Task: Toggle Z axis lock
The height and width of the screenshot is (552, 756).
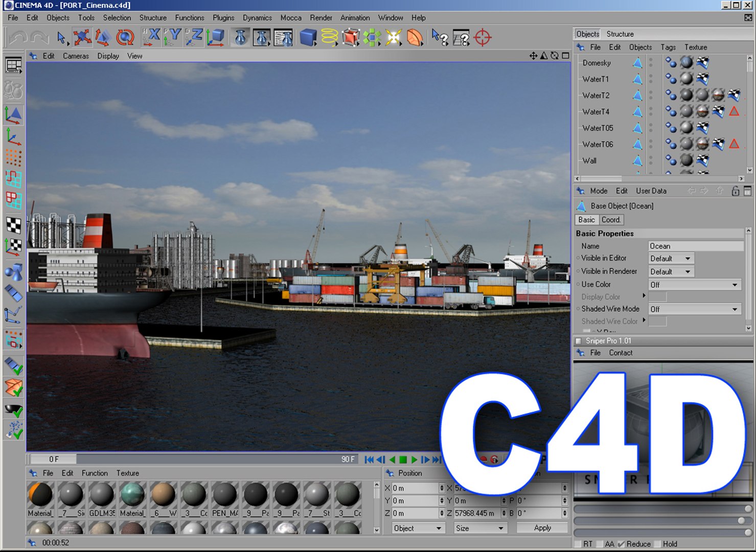Action: click(194, 37)
